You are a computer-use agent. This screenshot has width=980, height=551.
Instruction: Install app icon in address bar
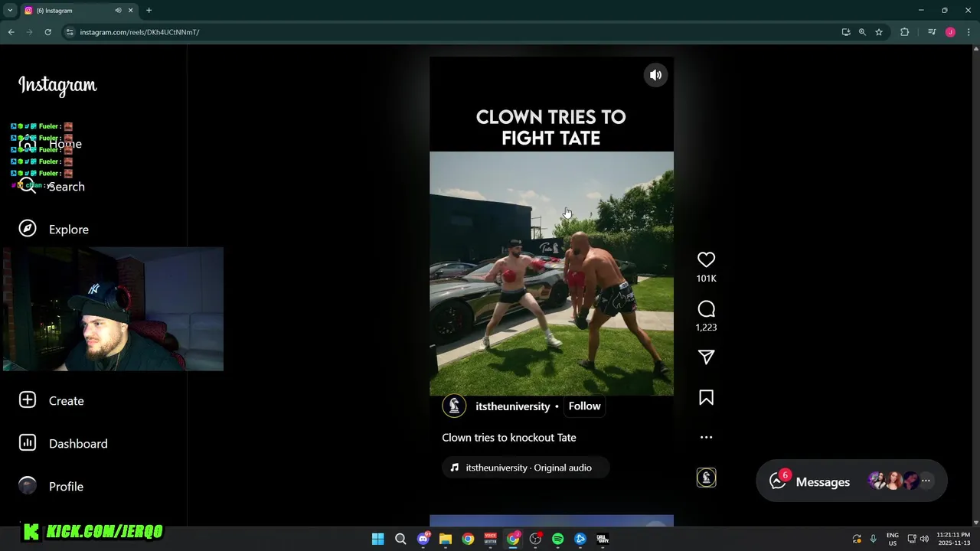[845, 32]
